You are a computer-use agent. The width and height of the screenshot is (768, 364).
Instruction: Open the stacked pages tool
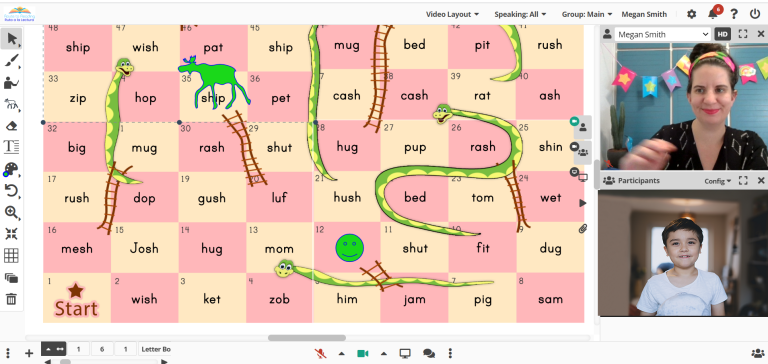11,278
